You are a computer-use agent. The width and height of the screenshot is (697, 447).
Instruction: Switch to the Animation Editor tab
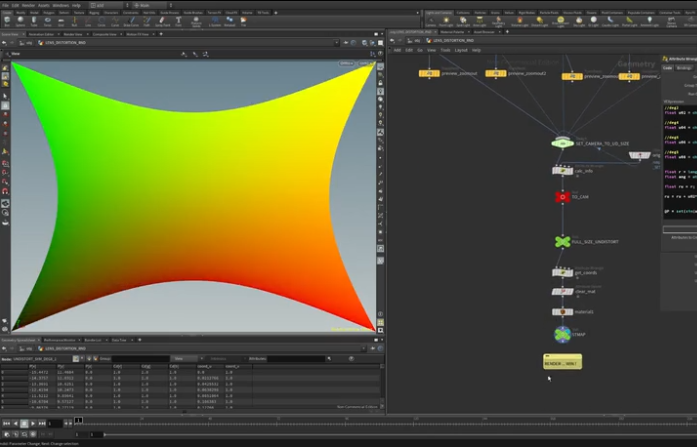41,34
